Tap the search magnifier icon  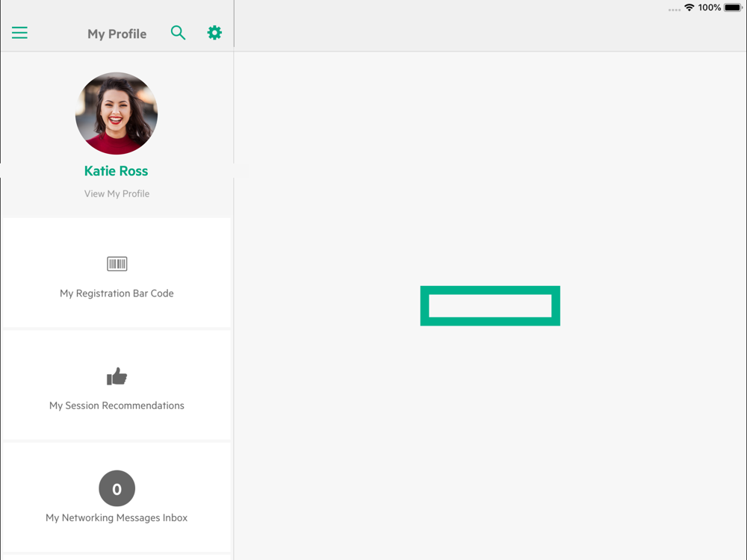pyautogui.click(x=178, y=33)
